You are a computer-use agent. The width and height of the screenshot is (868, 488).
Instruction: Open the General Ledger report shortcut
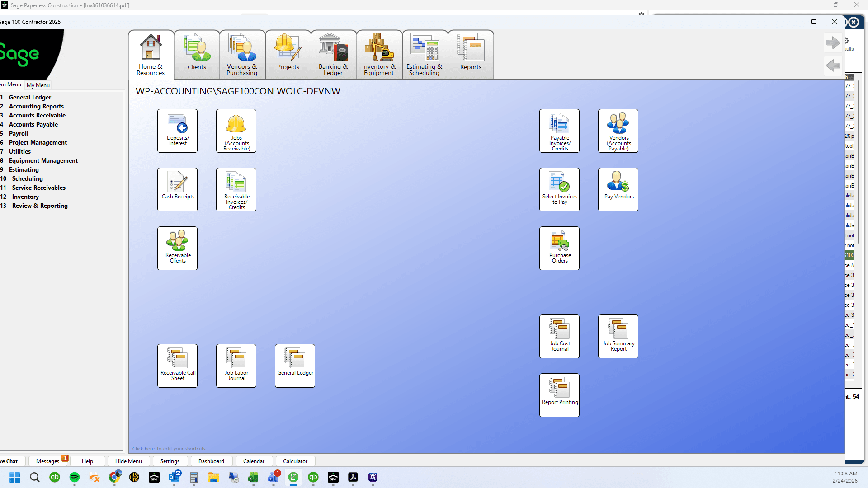point(295,366)
